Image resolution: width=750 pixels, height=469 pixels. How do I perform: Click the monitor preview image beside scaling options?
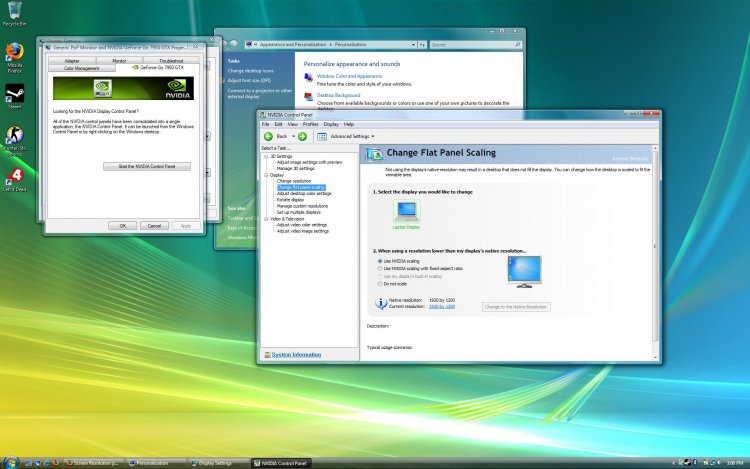point(524,272)
